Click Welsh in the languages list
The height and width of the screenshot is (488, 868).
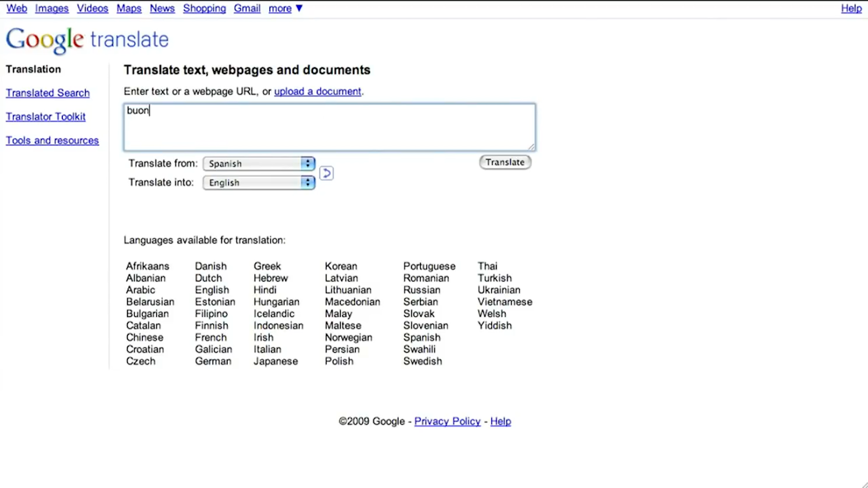(492, 313)
